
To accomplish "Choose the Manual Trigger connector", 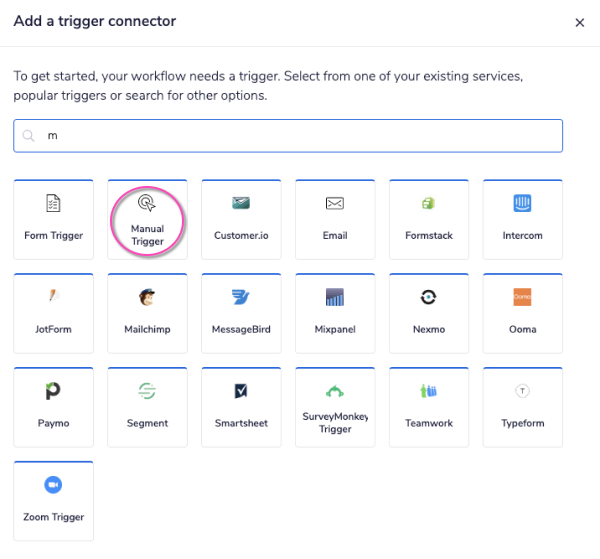I will tap(147, 218).
